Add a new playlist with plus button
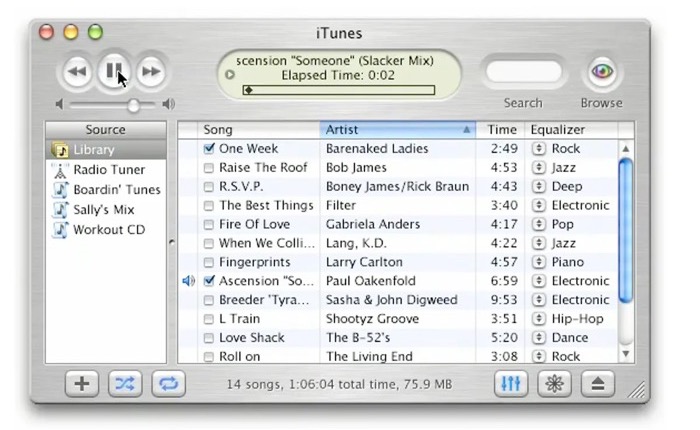 (x=81, y=384)
